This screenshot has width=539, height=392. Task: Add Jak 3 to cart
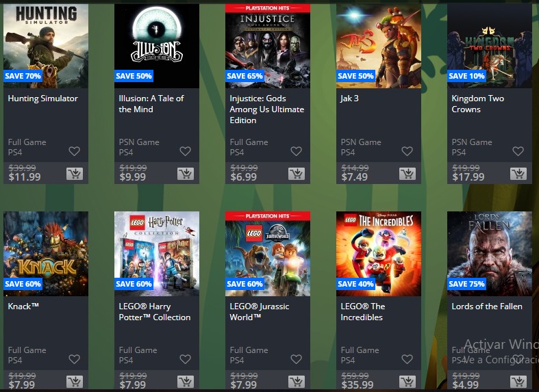tap(408, 174)
